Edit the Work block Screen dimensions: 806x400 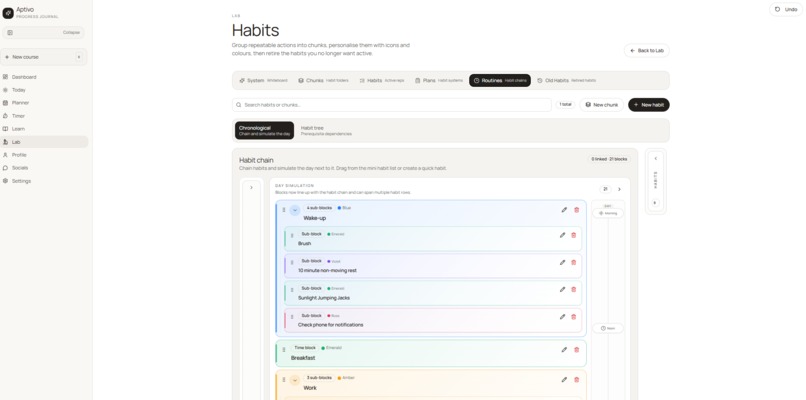[x=564, y=379]
